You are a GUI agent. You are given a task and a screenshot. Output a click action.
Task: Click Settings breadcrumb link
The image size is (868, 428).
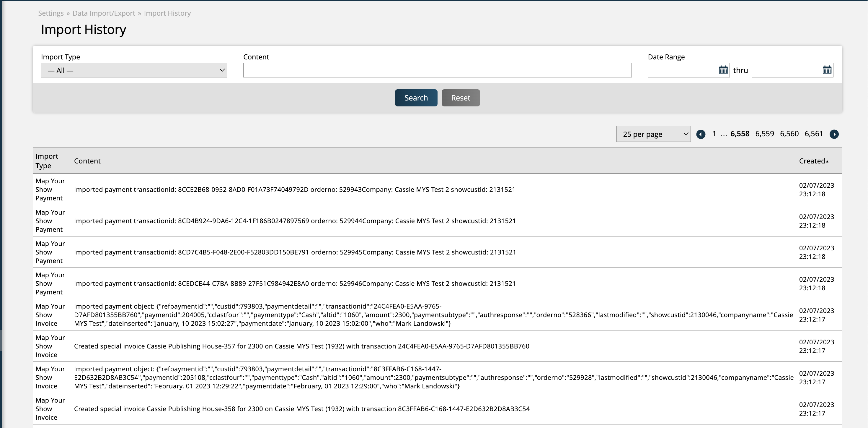(51, 13)
